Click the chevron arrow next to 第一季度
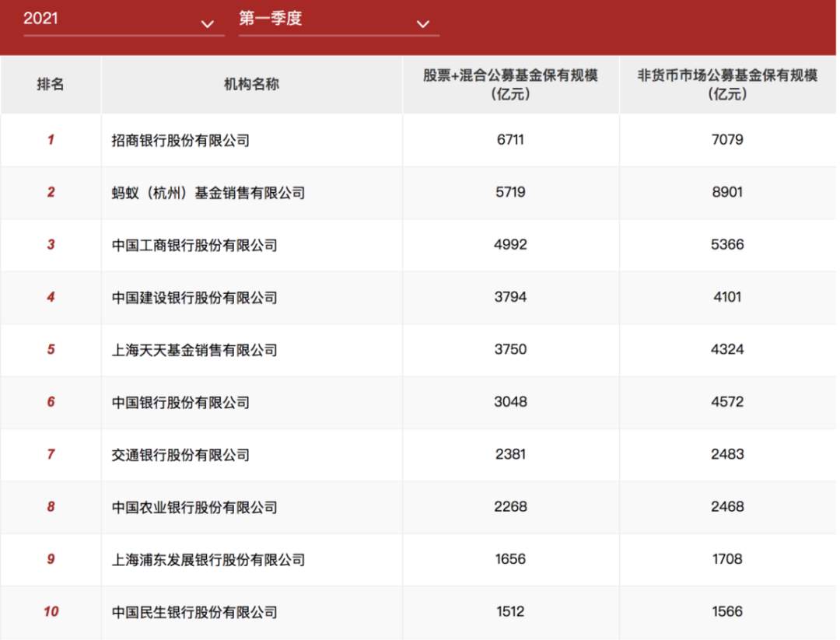The height and width of the screenshot is (640, 840). (x=422, y=24)
